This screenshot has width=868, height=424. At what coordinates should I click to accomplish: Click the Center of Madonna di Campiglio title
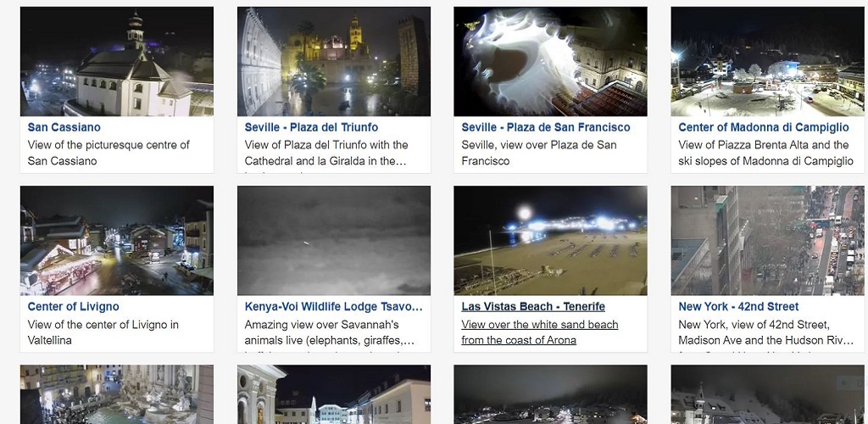coord(764,127)
